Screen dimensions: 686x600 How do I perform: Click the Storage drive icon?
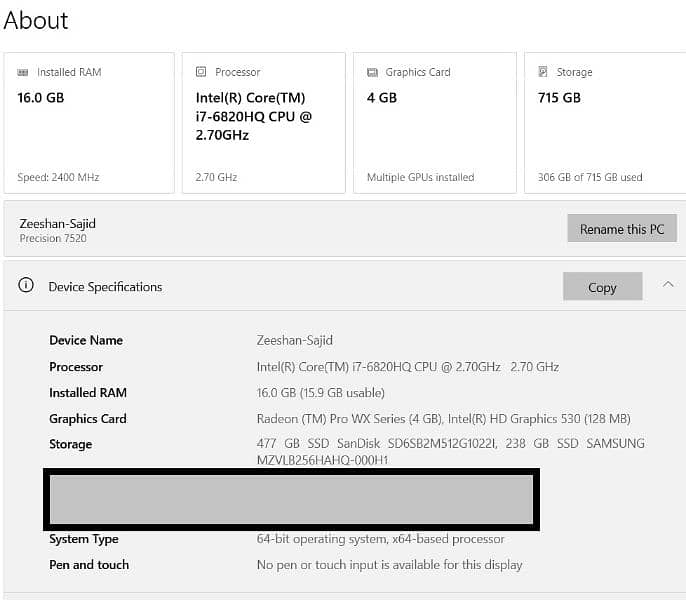tap(542, 72)
